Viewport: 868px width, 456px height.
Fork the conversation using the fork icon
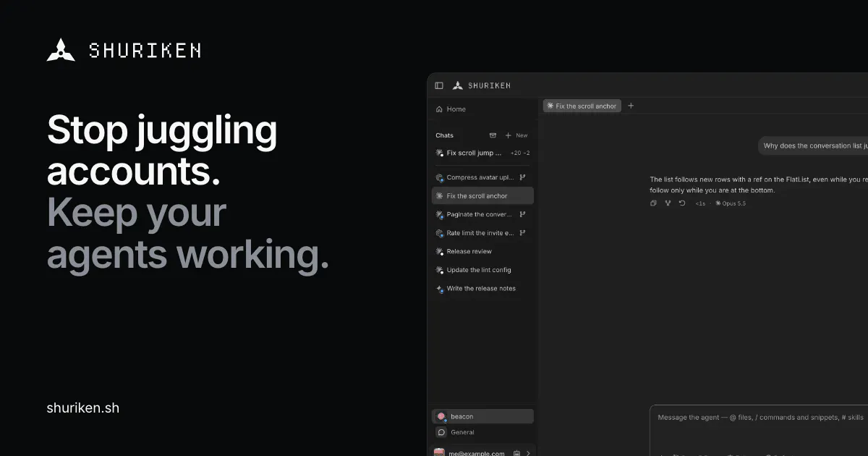[668, 203]
